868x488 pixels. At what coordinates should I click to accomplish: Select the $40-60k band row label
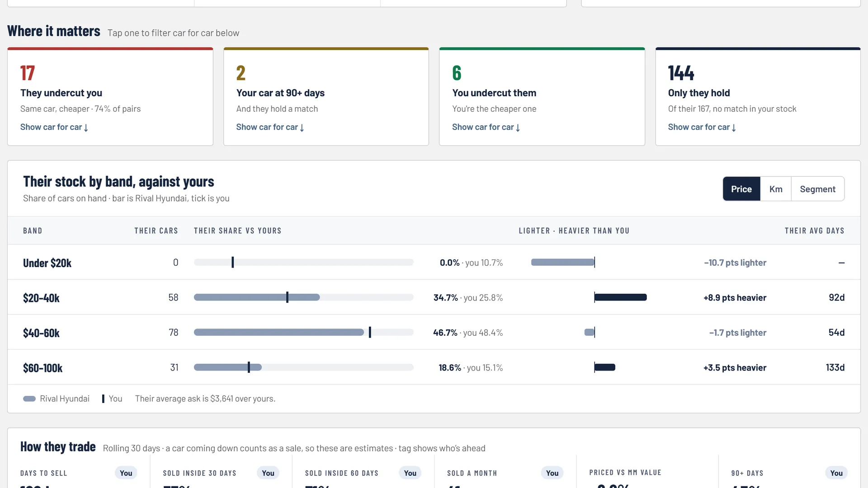click(x=41, y=333)
